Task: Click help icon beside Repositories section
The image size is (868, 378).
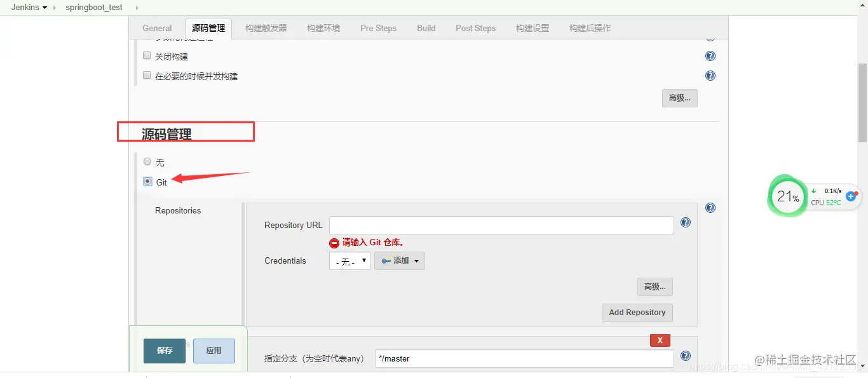Action: (710, 208)
